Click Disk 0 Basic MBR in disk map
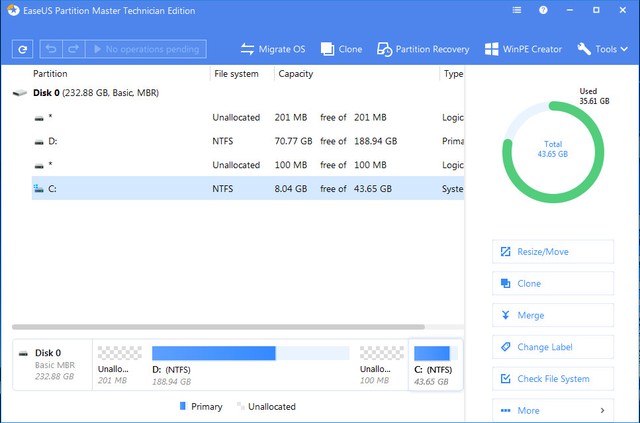This screenshot has height=423, width=640. [x=53, y=365]
